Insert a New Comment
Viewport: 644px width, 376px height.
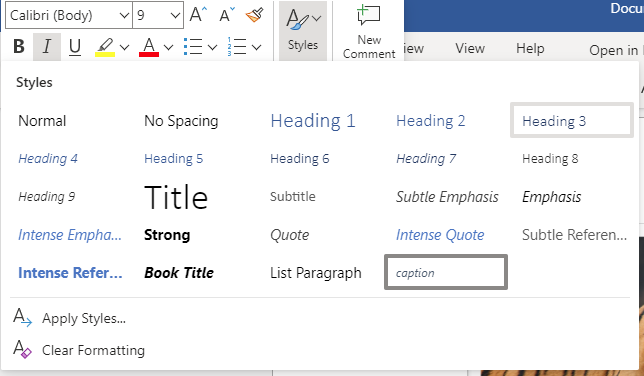(369, 32)
